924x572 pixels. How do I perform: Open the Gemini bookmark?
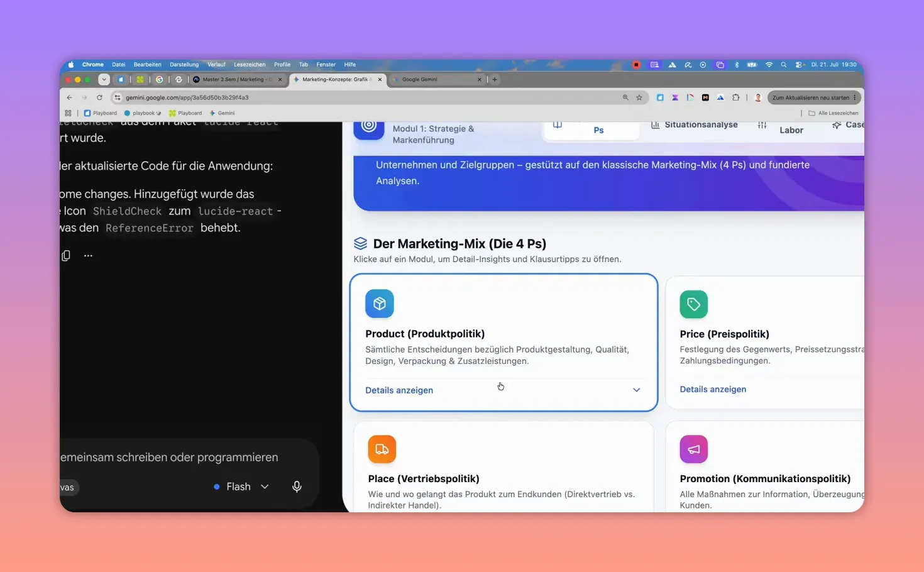click(x=223, y=113)
